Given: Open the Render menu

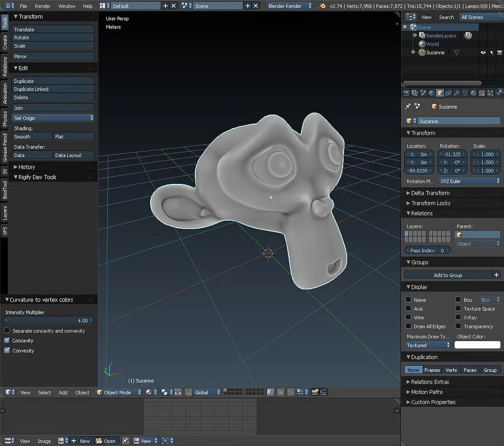Looking at the screenshot, I should tap(43, 6).
